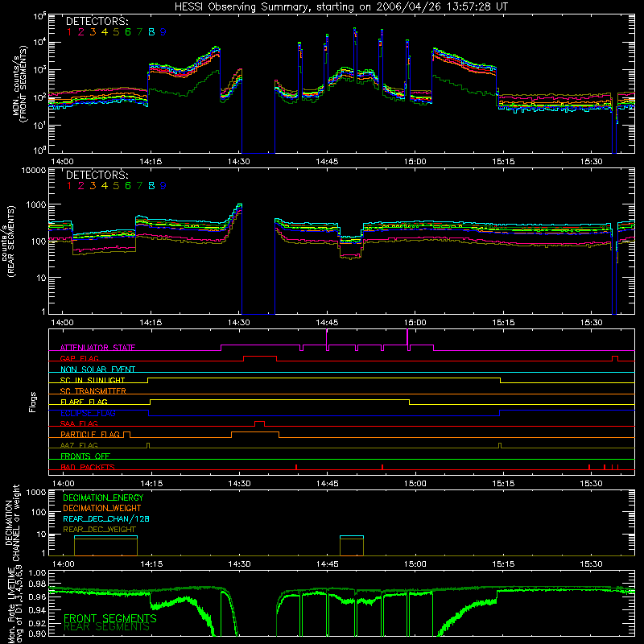644x644 pixels.
Task: Select green detector 6 in rear segments legend
Action: point(128,186)
